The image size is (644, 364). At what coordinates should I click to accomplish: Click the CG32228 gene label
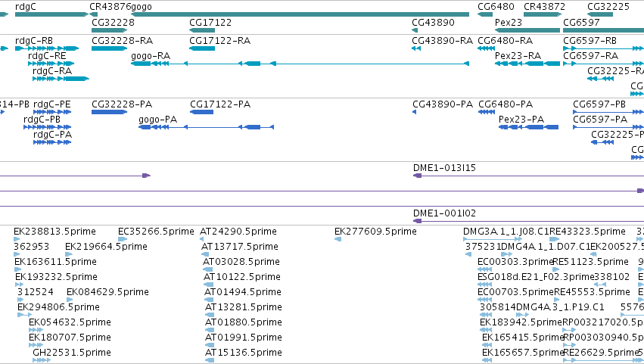(x=113, y=22)
